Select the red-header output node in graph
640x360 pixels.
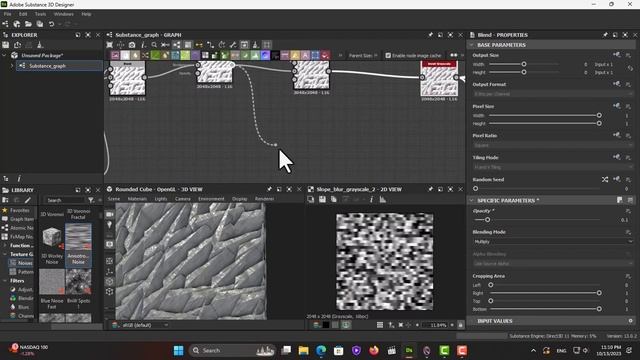point(439,78)
